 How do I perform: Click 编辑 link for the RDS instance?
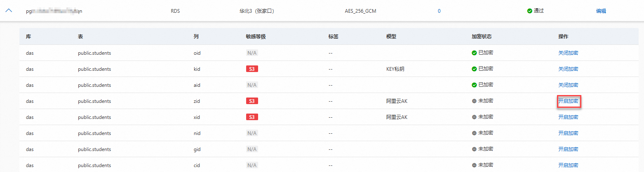[x=601, y=11]
